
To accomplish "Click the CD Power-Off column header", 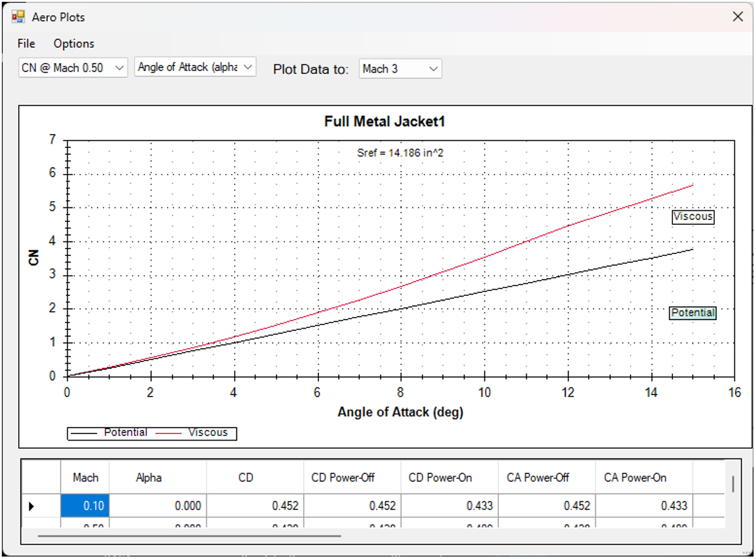I will point(343,478).
